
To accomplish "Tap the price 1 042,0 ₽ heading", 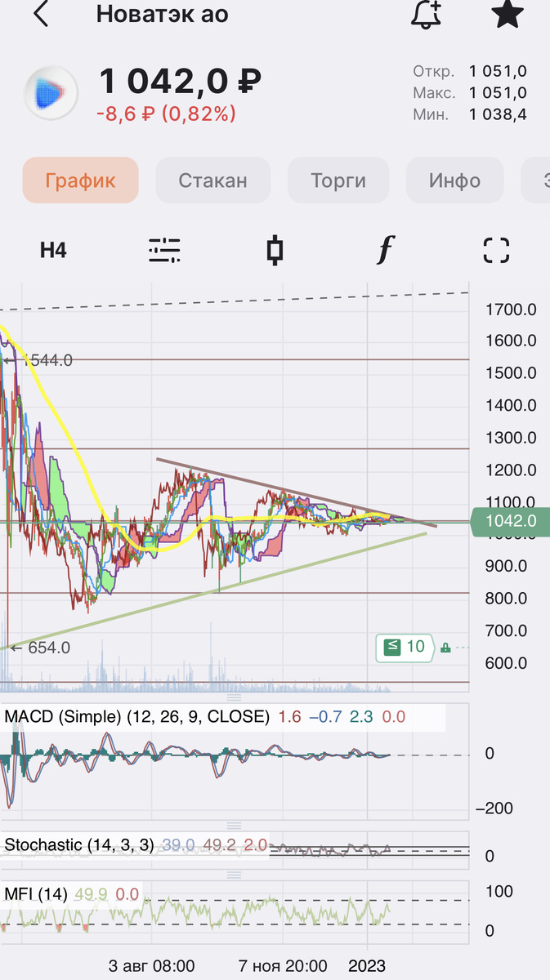I will (x=181, y=82).
